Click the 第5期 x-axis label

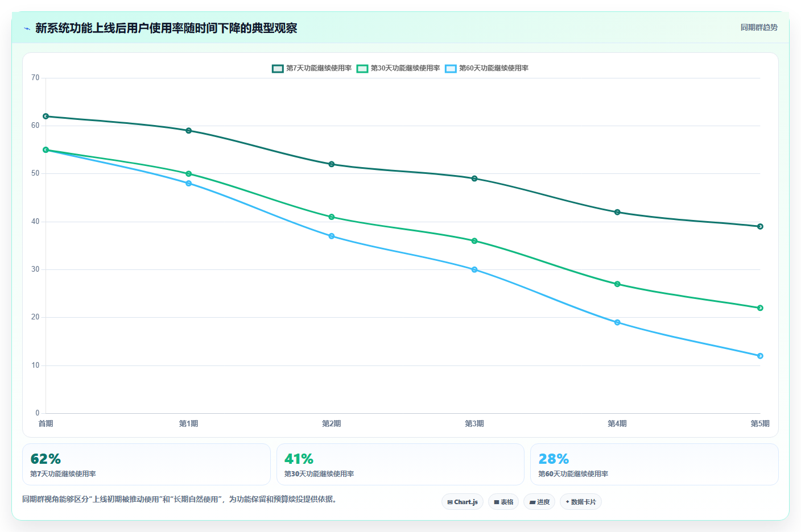point(760,423)
